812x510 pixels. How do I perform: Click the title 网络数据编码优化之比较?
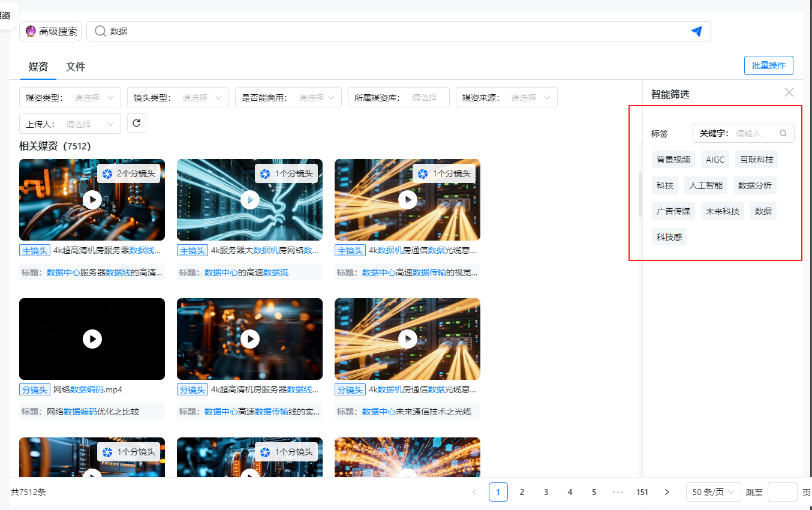point(93,412)
